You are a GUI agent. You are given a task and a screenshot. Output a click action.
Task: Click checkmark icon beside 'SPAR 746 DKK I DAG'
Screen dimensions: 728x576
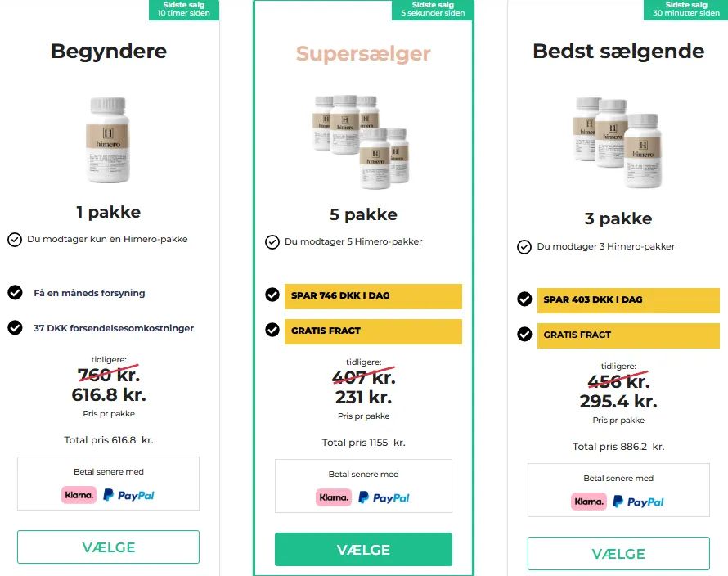coord(272,295)
